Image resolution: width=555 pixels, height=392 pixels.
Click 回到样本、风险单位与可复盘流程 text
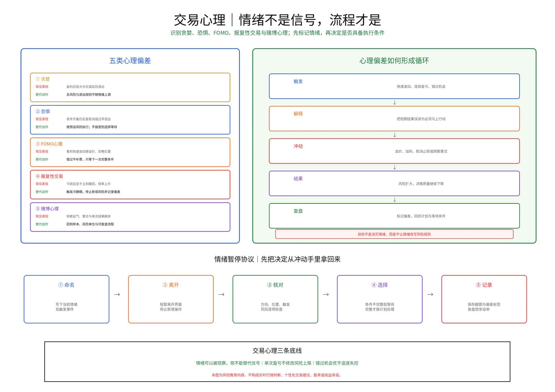tap(90, 224)
